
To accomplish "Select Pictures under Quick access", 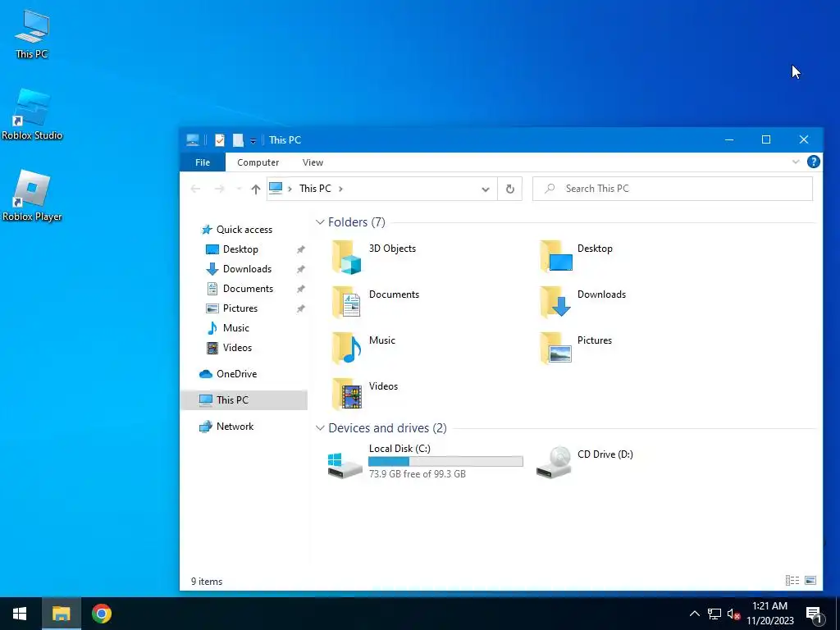I will coord(240,308).
